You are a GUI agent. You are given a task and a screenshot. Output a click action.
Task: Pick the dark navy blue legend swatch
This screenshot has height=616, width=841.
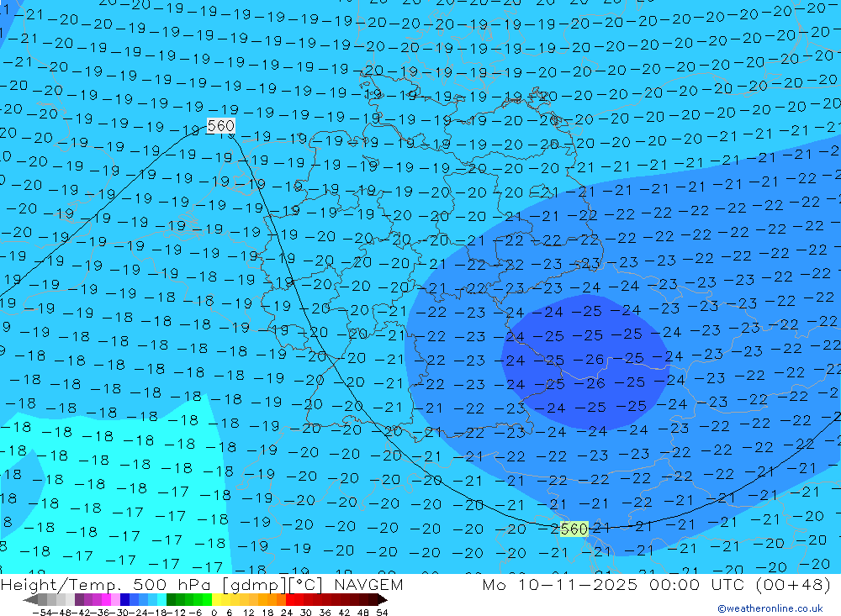tap(124, 600)
